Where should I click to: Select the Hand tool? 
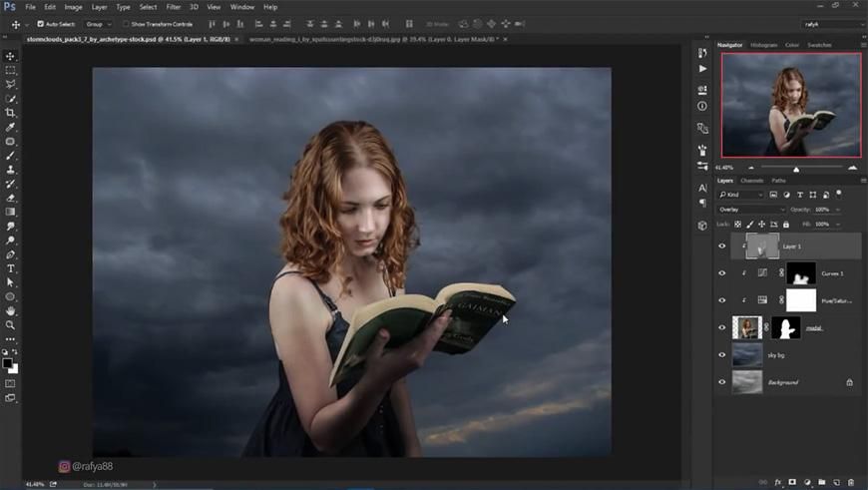point(11,310)
